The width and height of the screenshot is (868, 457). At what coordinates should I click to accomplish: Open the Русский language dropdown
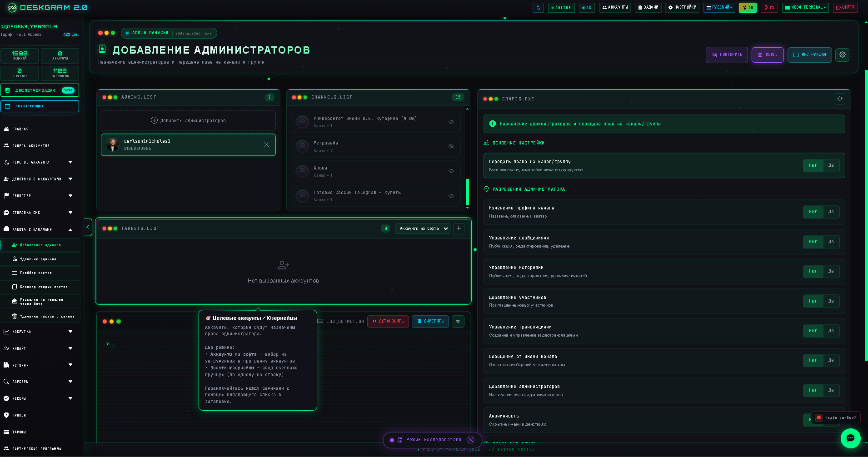coord(719,8)
